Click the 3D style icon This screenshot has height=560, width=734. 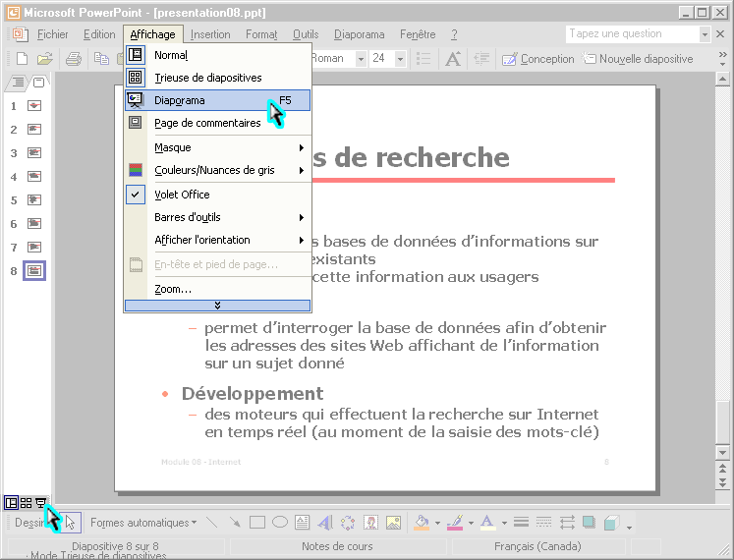tap(612, 523)
